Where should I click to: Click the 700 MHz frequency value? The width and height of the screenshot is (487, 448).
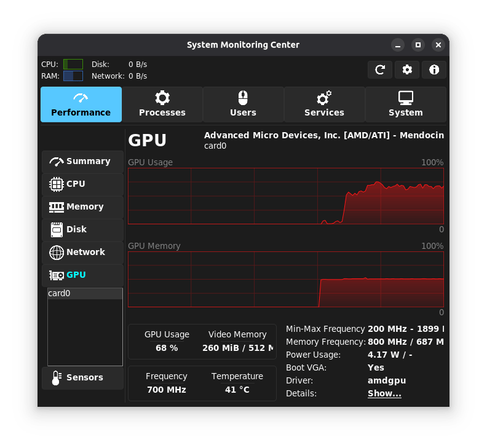(167, 390)
